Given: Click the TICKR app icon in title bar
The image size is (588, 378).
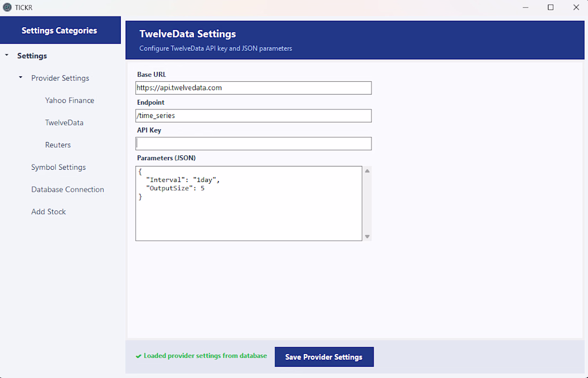Looking at the screenshot, I should (x=7, y=7).
